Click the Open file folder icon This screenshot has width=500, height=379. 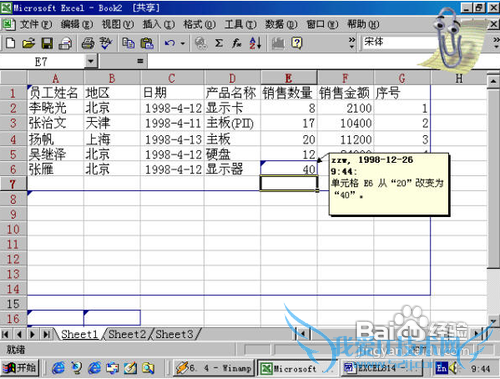[29, 43]
